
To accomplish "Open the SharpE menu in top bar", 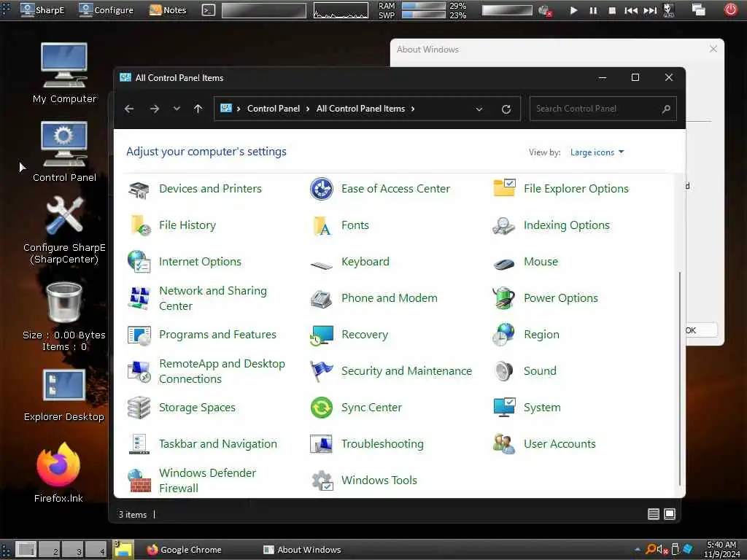I will click(42, 10).
